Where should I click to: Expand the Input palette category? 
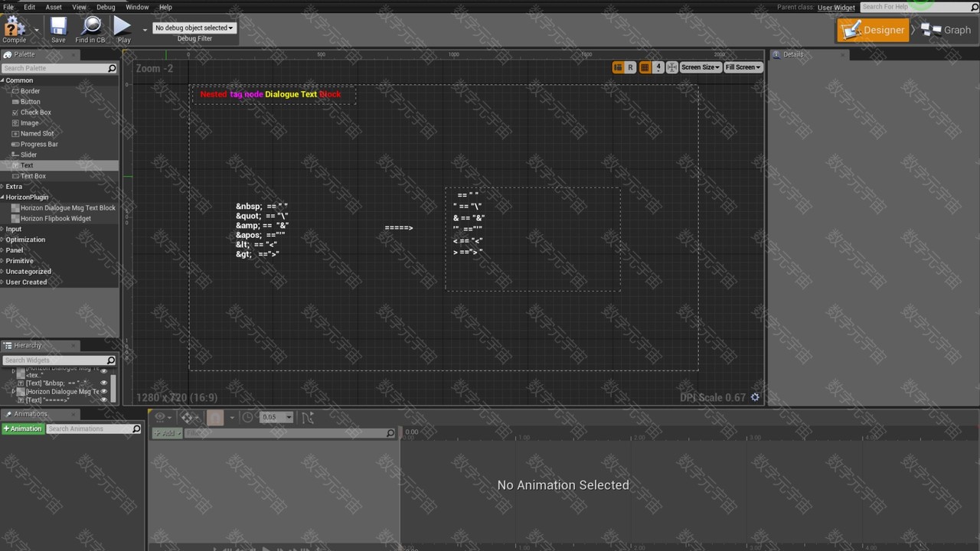click(x=2, y=230)
